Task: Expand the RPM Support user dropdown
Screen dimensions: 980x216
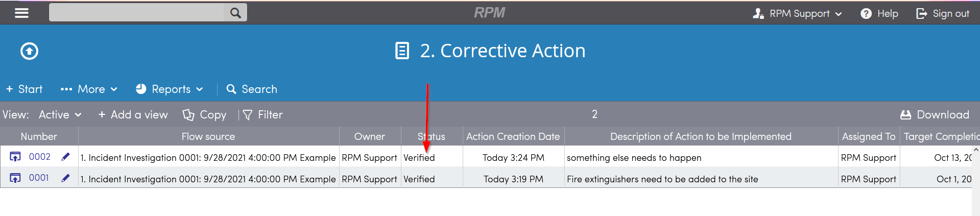Action: pos(797,14)
